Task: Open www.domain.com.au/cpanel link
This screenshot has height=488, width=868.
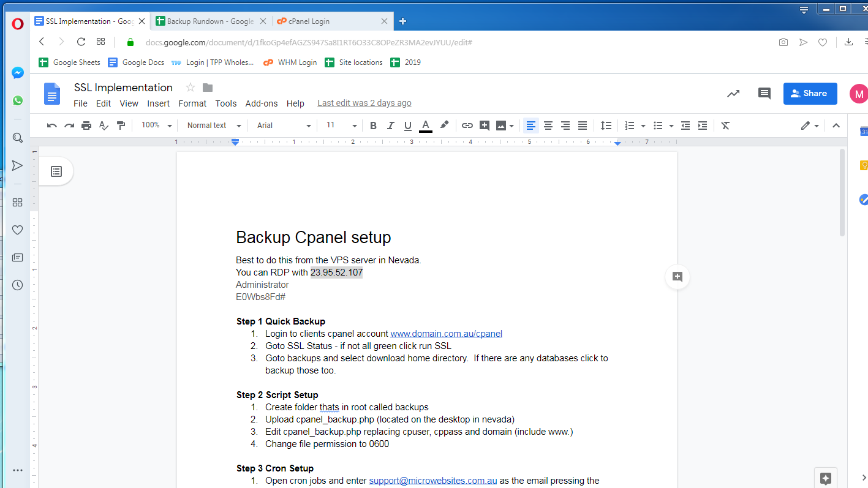Action: coord(447,334)
